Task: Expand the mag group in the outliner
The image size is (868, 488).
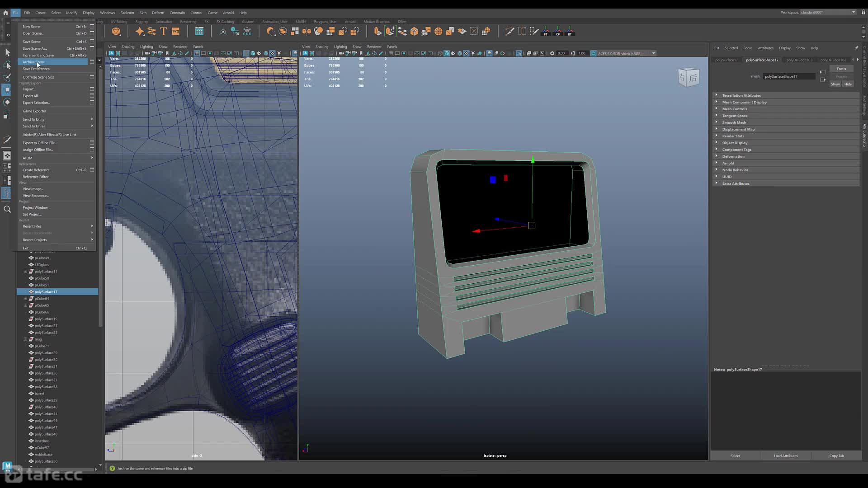Action: point(25,339)
